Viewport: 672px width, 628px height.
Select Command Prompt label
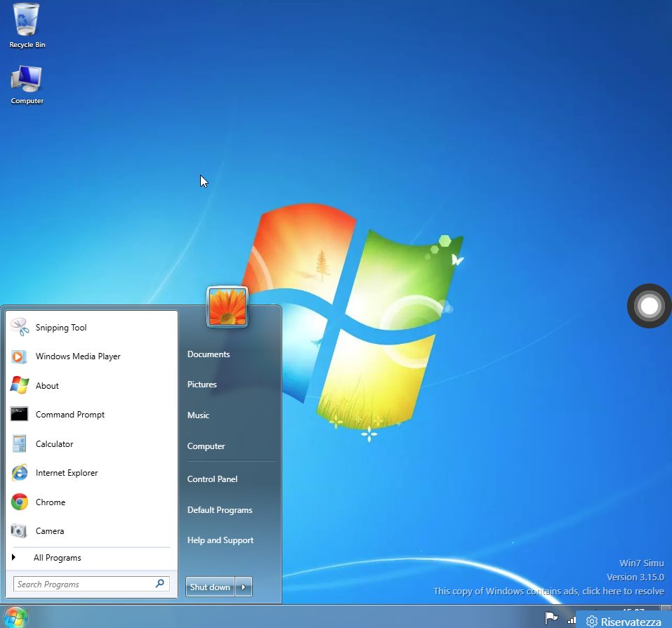(x=70, y=415)
